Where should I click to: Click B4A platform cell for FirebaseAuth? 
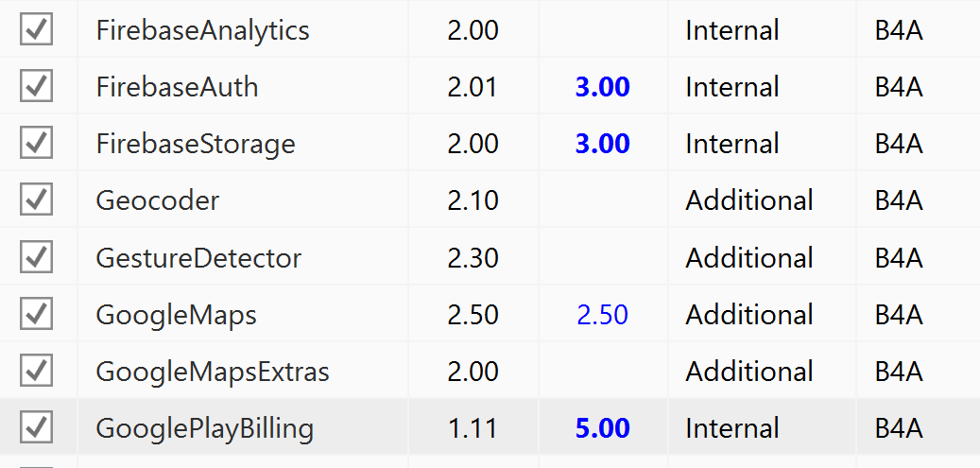pyautogui.click(x=898, y=87)
